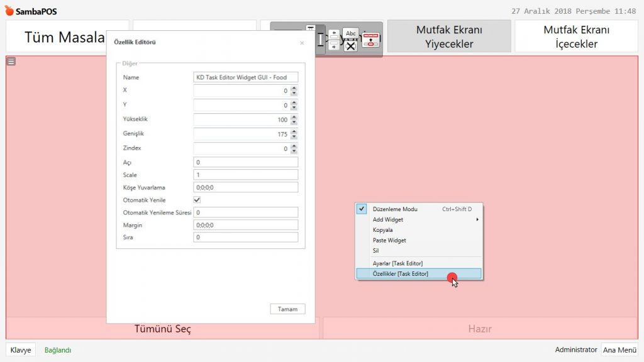Open the Ana Menü button
Viewport: 644px width, 362px height.
coord(619,350)
